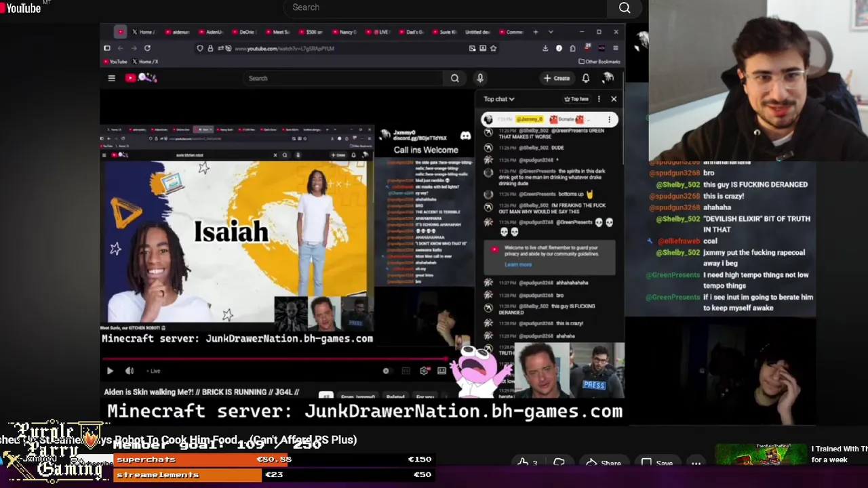Click the YouTube logo at top left
868x488 pixels.
tap(22, 7)
